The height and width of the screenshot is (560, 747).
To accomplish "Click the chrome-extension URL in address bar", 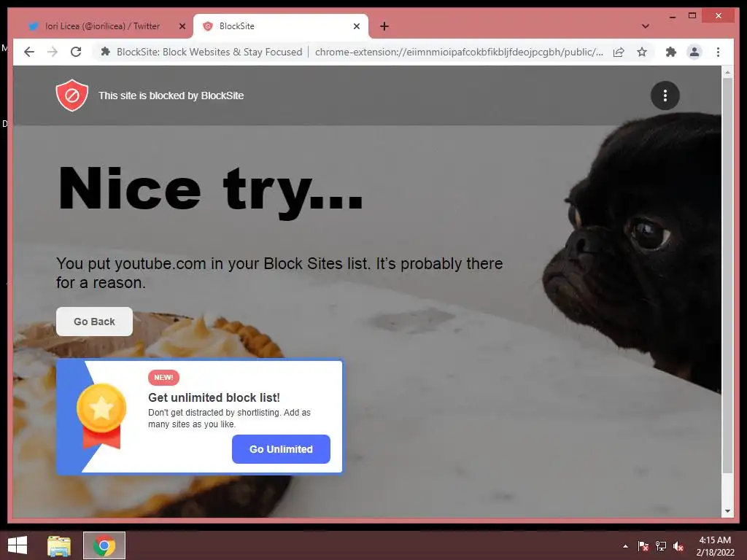I will click(x=459, y=52).
